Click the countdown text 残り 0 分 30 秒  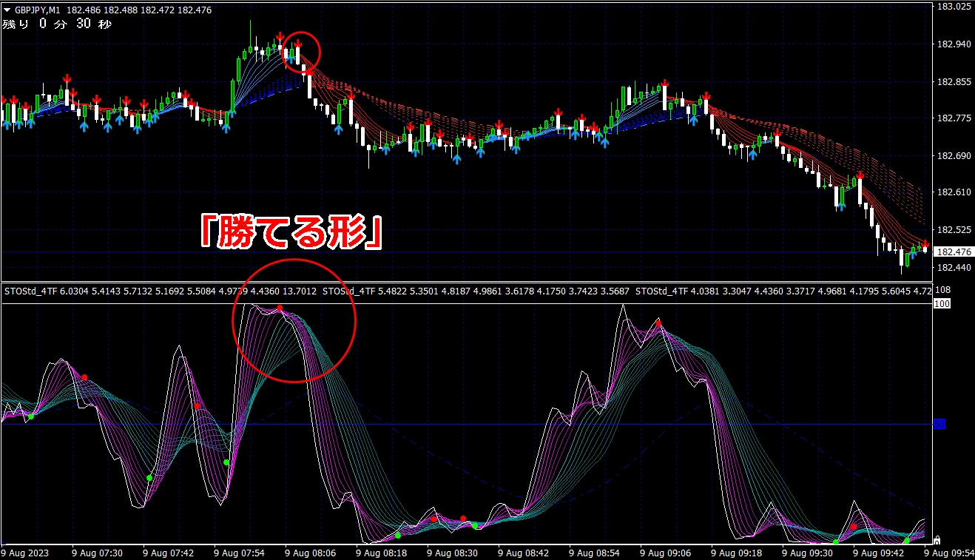pos(57,24)
